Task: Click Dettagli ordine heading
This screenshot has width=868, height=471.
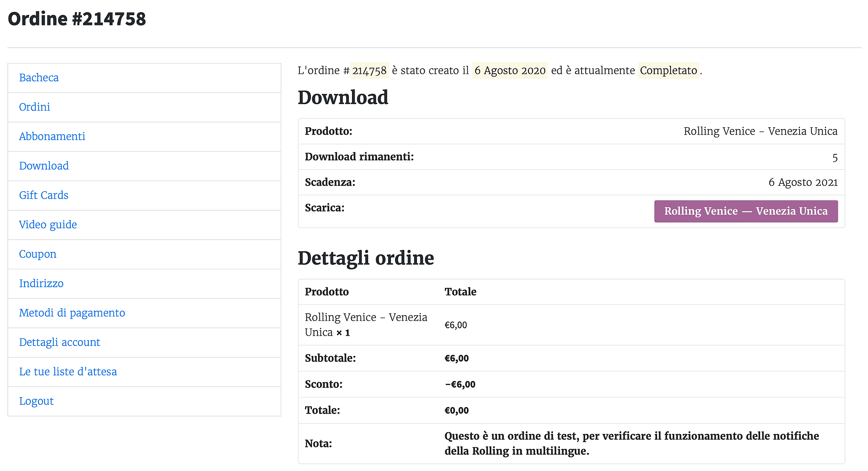Action: pos(366,258)
